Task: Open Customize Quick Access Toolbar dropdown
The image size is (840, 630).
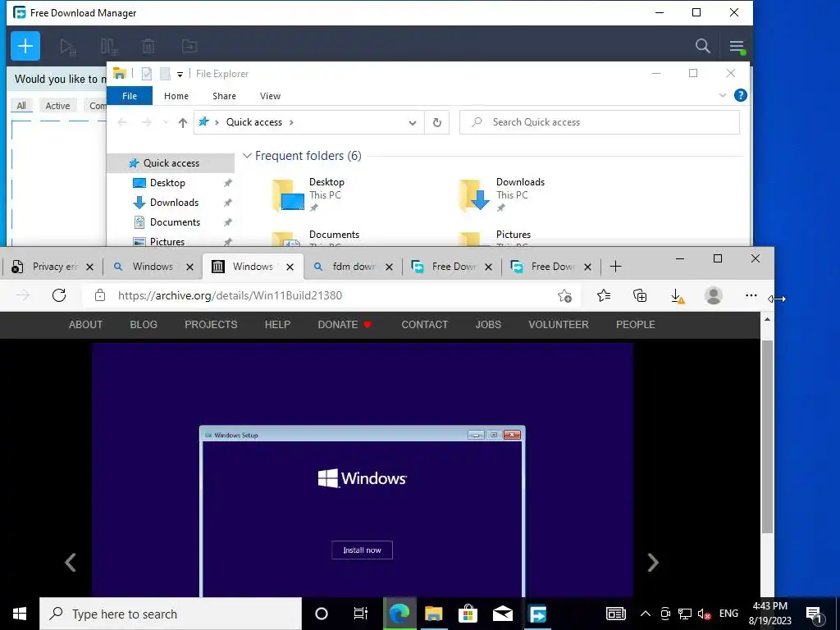Action: [x=180, y=74]
